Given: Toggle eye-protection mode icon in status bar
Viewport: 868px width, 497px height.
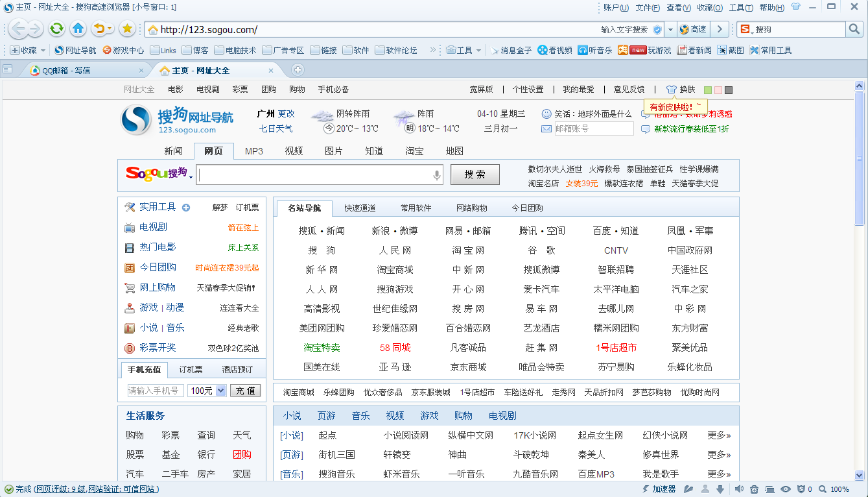Looking at the screenshot, I should [785, 489].
